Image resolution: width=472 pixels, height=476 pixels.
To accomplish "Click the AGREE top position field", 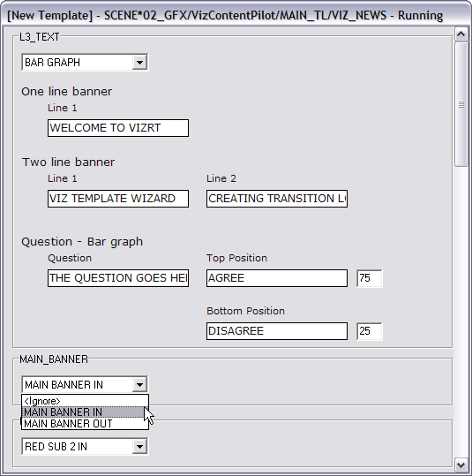I will pyautogui.click(x=277, y=278).
